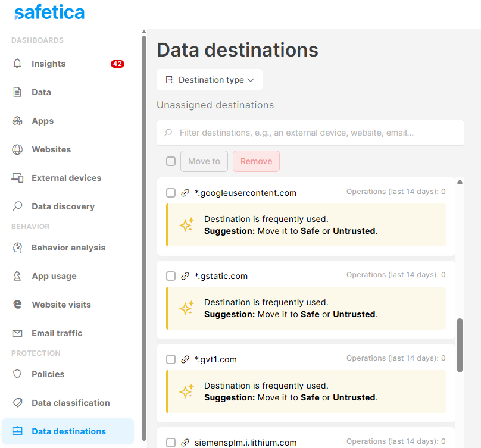The image size is (481, 448).
Task: Check the *.gstatic.com destination checkbox
Action: (171, 276)
